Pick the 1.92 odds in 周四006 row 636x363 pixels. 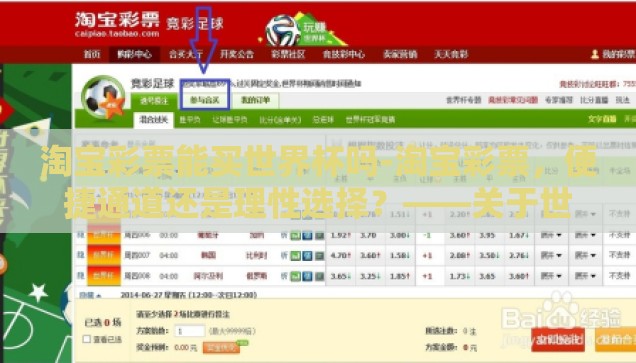coord(341,235)
